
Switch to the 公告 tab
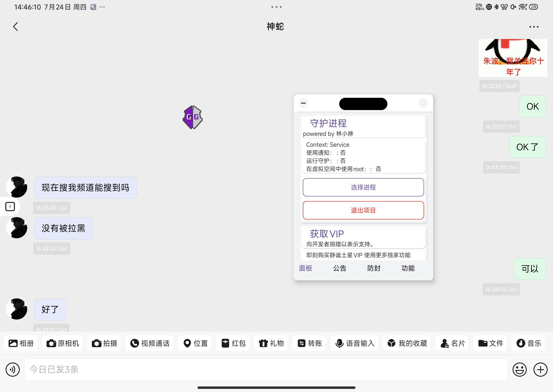point(340,268)
